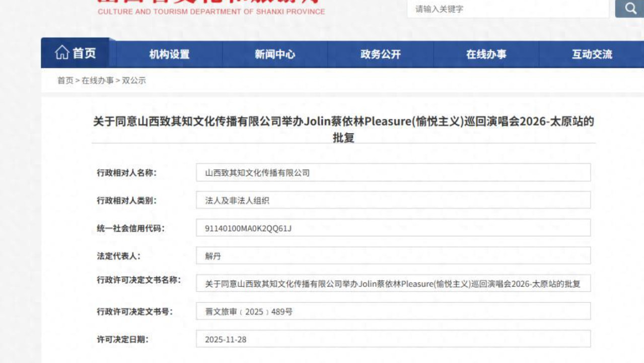Open 在线办事 in the breadcrumb
644x363 pixels.
(98, 81)
